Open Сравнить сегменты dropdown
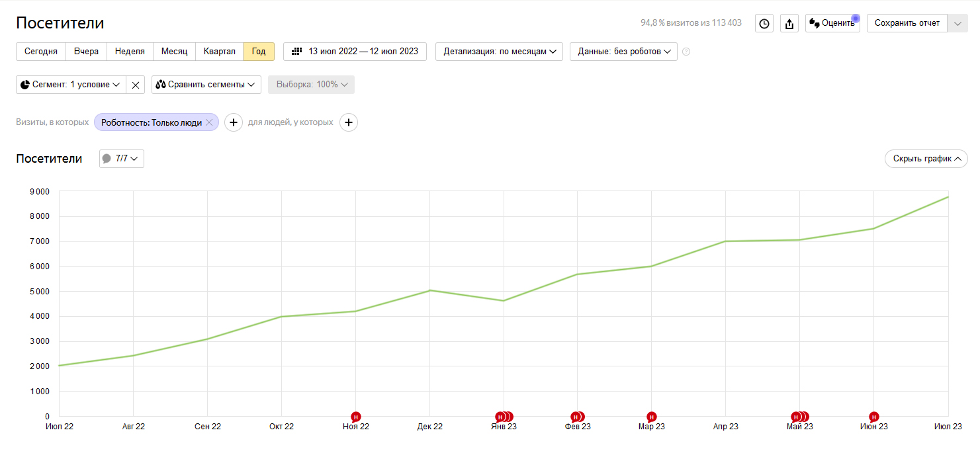 point(206,85)
